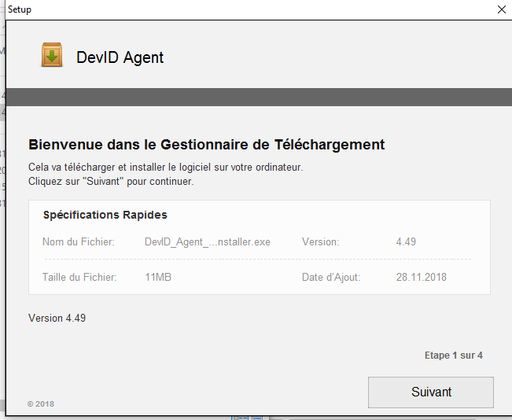Click the 4.49 version value in the table
The width and height of the screenshot is (512, 420).
click(406, 242)
